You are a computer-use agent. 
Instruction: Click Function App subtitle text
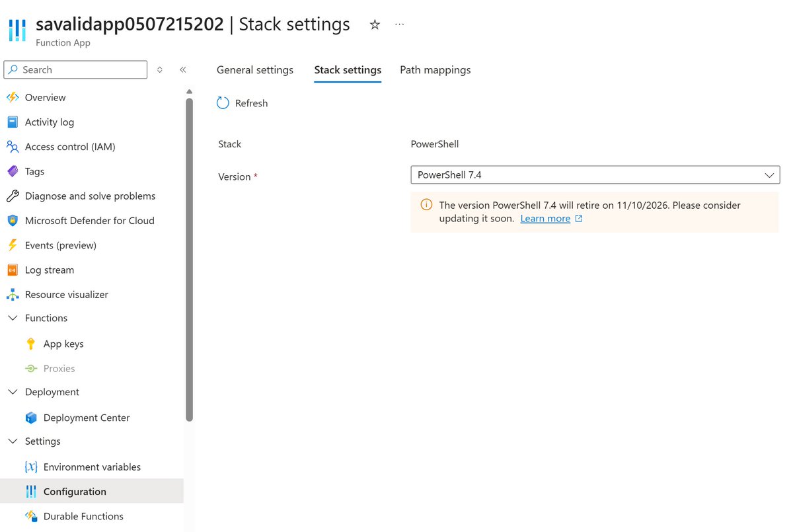pyautogui.click(x=63, y=43)
